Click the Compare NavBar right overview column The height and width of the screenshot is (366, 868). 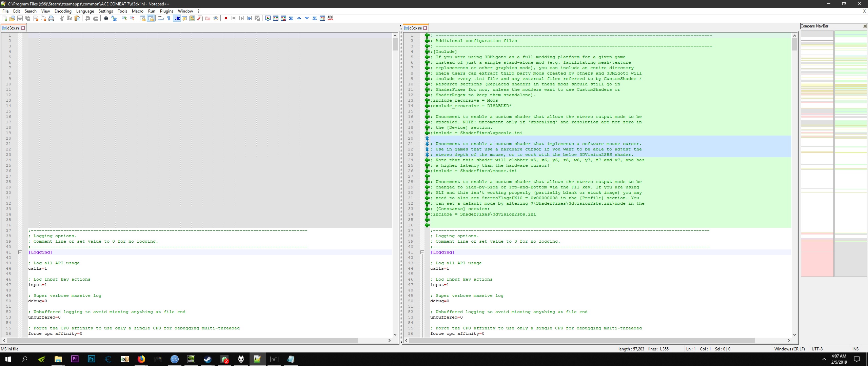(850, 154)
